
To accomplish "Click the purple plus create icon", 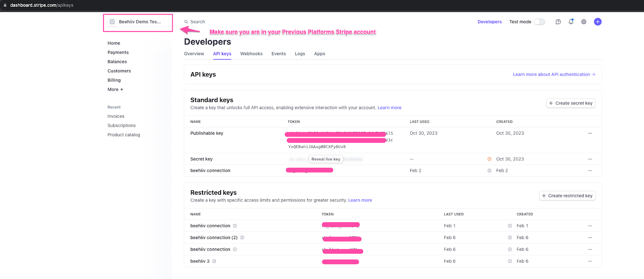I will [x=598, y=22].
